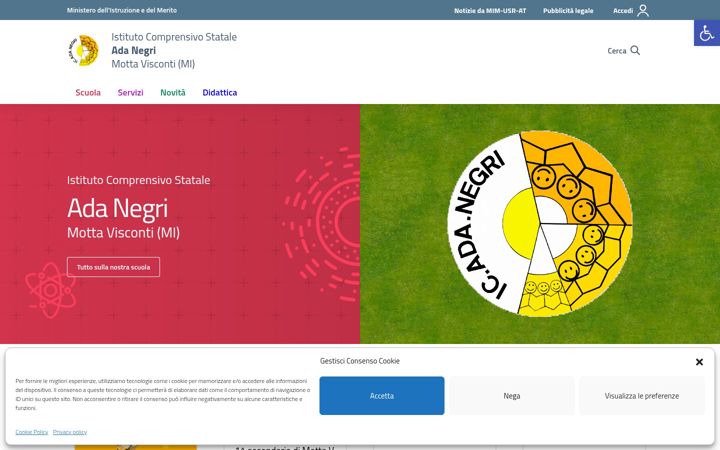
Task: Click the Nega cookie button
Action: [x=512, y=396]
